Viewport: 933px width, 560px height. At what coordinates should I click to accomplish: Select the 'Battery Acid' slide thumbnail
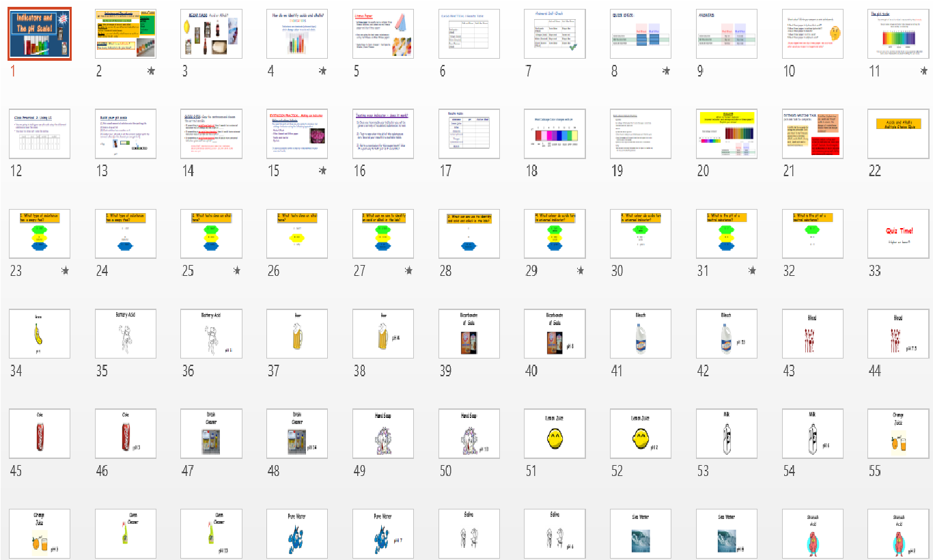125,334
